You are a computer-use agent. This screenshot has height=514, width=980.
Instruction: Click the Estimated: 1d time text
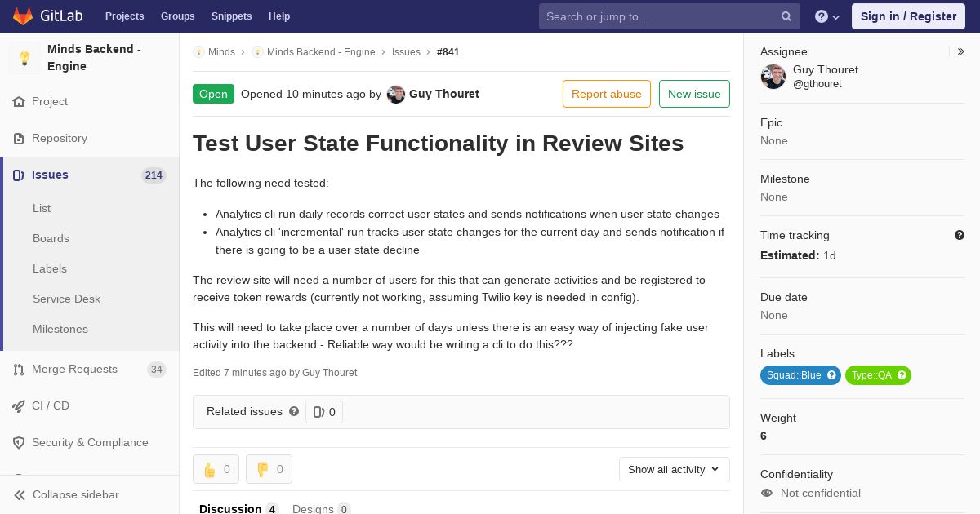[798, 255]
